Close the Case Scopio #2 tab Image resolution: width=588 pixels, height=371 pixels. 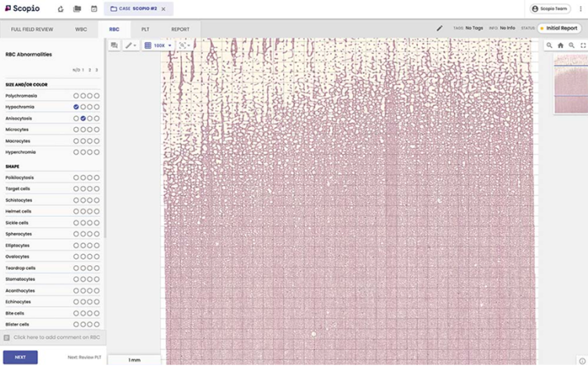[x=164, y=9]
